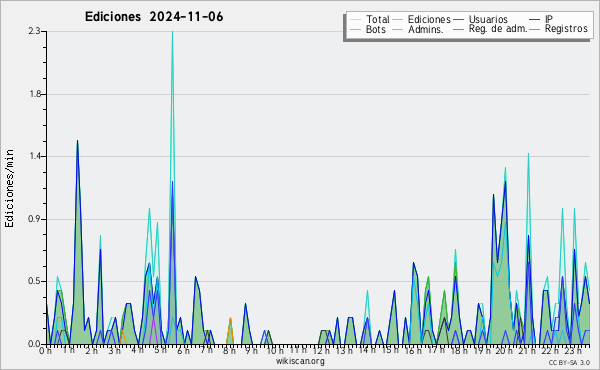Click the cyan Total legend line swatch
The width and height of the screenshot is (600, 370).
point(355,20)
